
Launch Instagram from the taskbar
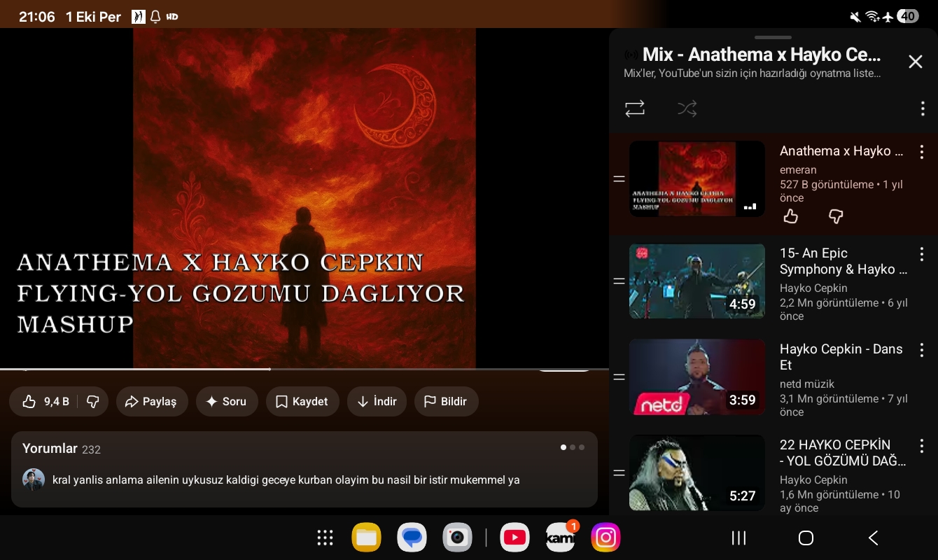pos(605,538)
